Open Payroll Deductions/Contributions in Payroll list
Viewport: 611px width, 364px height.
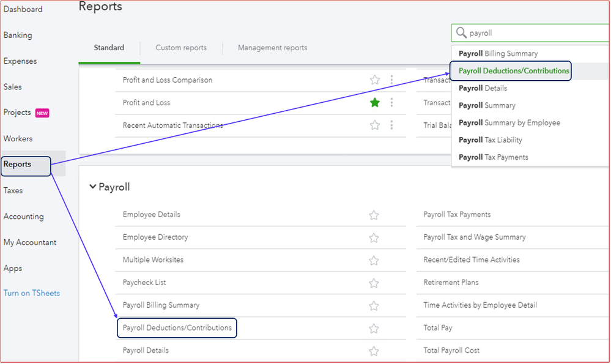[177, 328]
